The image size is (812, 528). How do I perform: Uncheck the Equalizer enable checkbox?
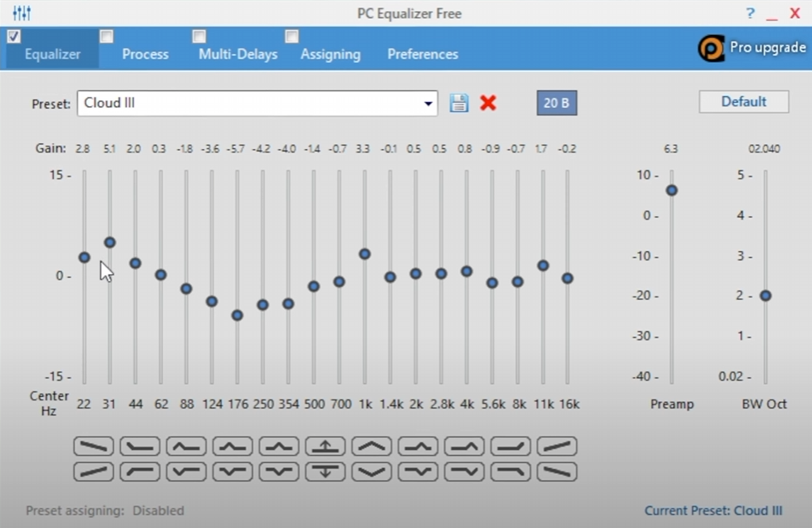(14, 36)
